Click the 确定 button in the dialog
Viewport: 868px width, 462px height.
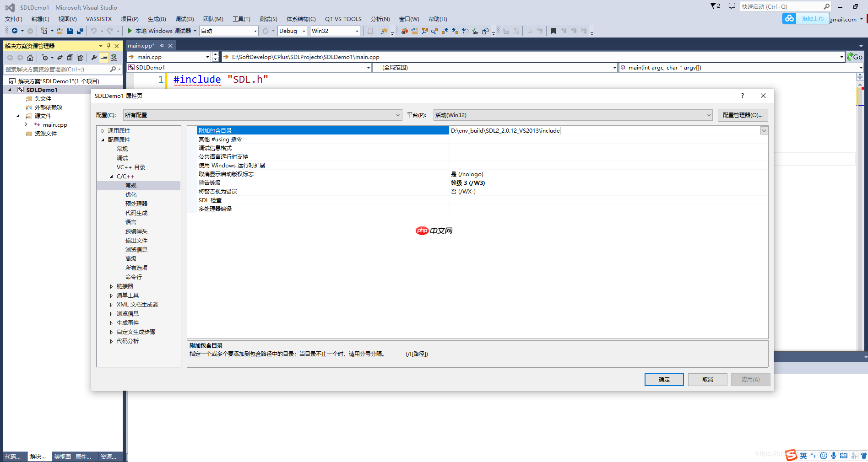tap(664, 379)
